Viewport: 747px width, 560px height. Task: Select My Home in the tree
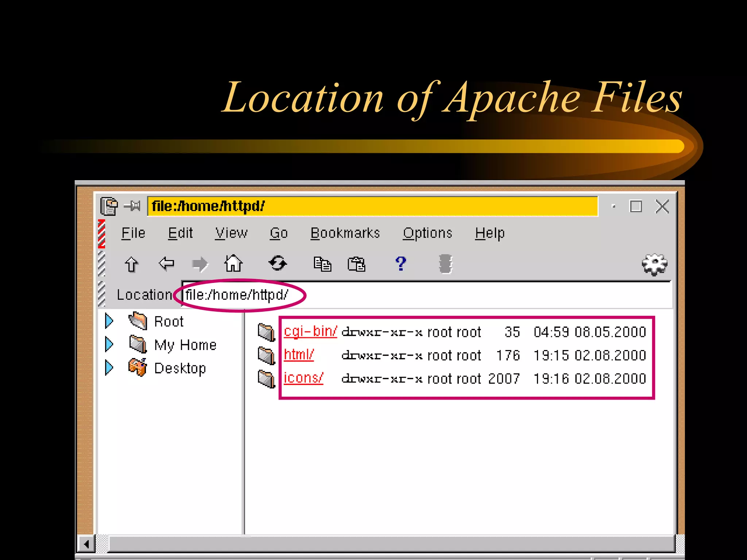point(185,345)
